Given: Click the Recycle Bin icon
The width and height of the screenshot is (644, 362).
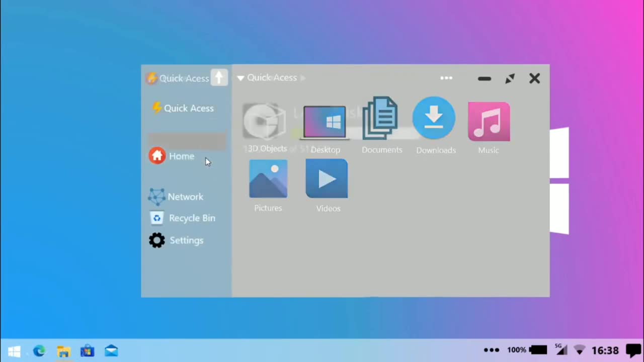Looking at the screenshot, I should 157,218.
